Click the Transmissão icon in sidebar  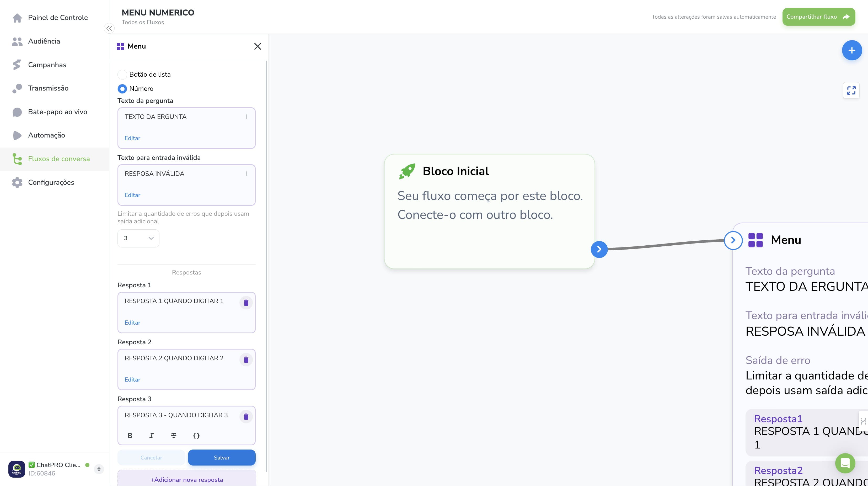(17, 88)
